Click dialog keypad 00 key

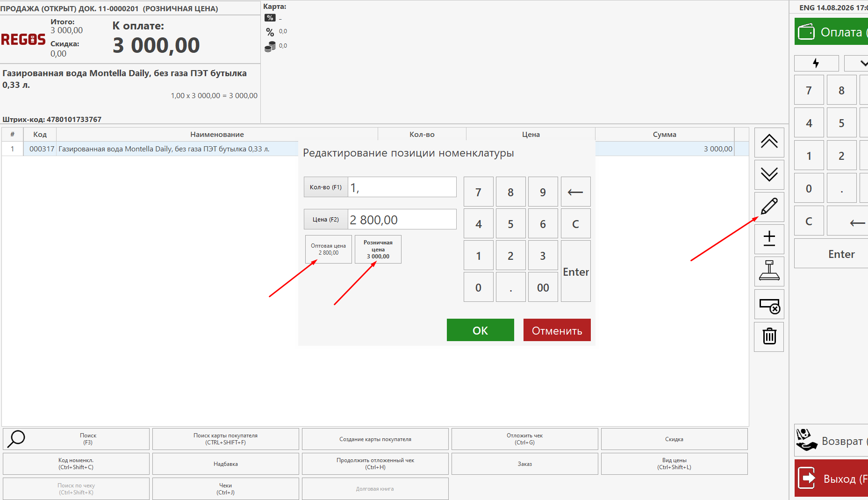pyautogui.click(x=543, y=287)
